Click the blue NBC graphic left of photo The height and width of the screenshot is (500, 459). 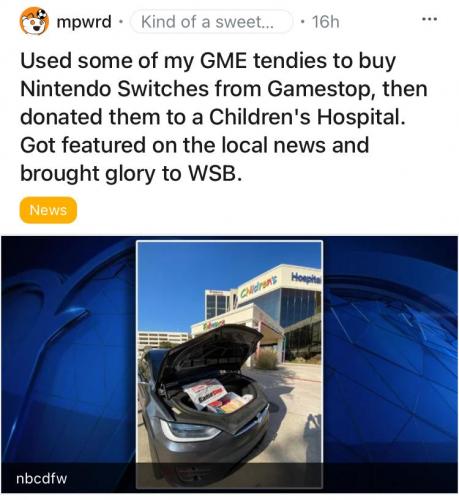coord(69,350)
